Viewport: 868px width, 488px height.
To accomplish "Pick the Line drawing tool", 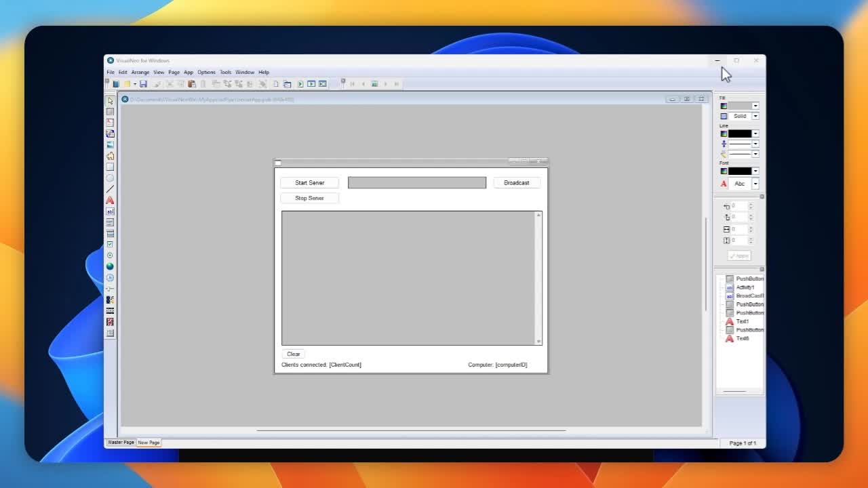I will pos(110,189).
